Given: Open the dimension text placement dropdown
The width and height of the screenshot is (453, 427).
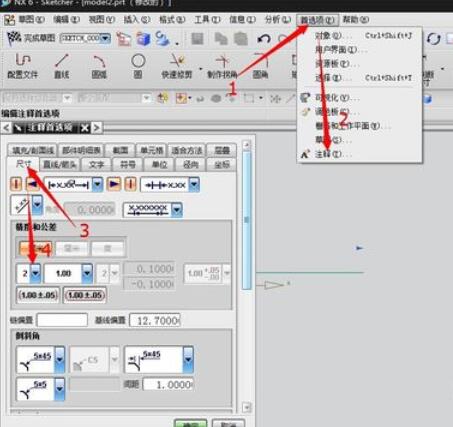Looking at the screenshot, I should [97, 184].
